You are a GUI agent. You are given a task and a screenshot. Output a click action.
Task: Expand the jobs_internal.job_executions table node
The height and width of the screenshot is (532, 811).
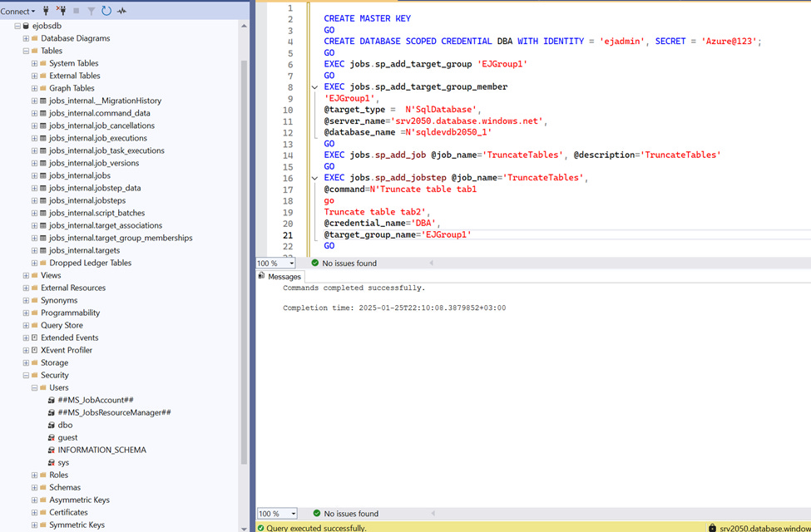point(34,138)
